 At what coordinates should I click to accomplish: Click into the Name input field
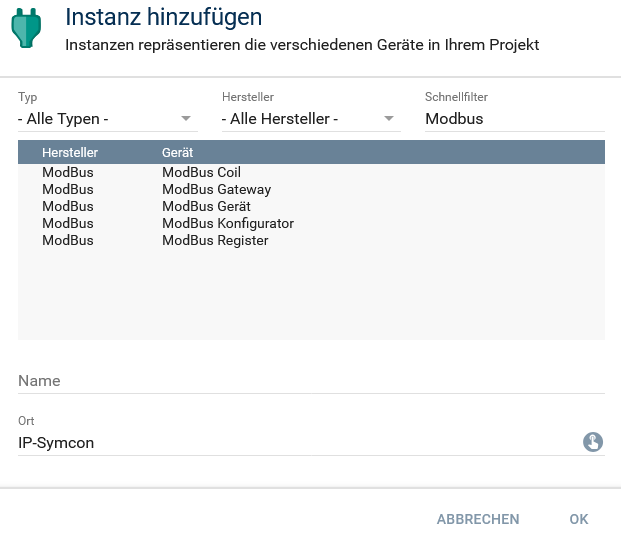(x=311, y=381)
